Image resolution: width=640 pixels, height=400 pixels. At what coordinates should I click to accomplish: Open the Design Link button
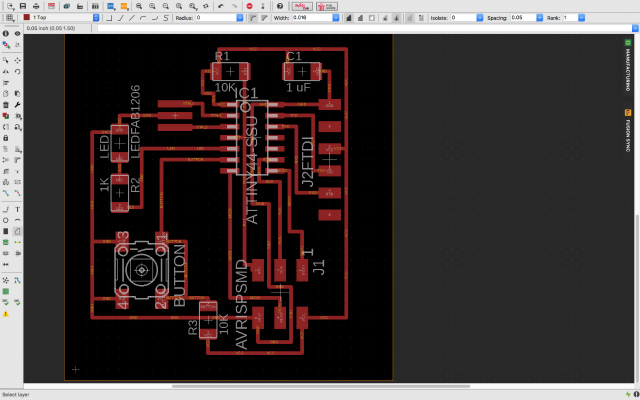(x=302, y=6)
